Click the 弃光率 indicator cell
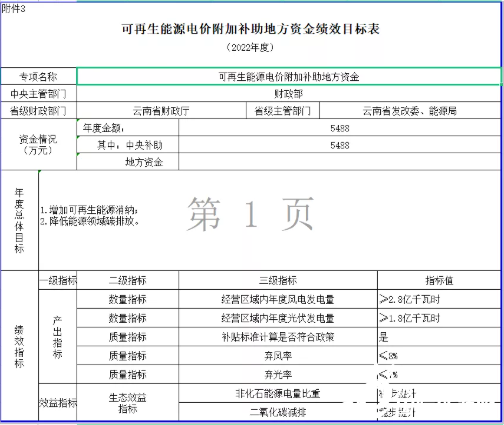 (278, 374)
